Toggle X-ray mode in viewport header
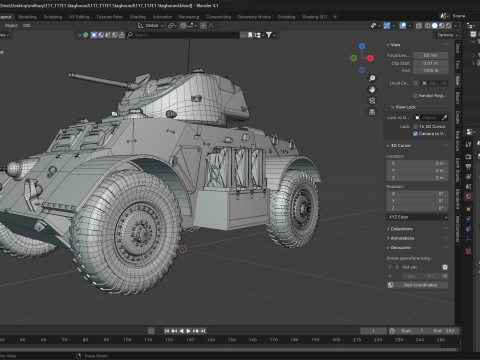Image resolution: width=480 pixels, height=360 pixels. pyautogui.click(x=419, y=26)
